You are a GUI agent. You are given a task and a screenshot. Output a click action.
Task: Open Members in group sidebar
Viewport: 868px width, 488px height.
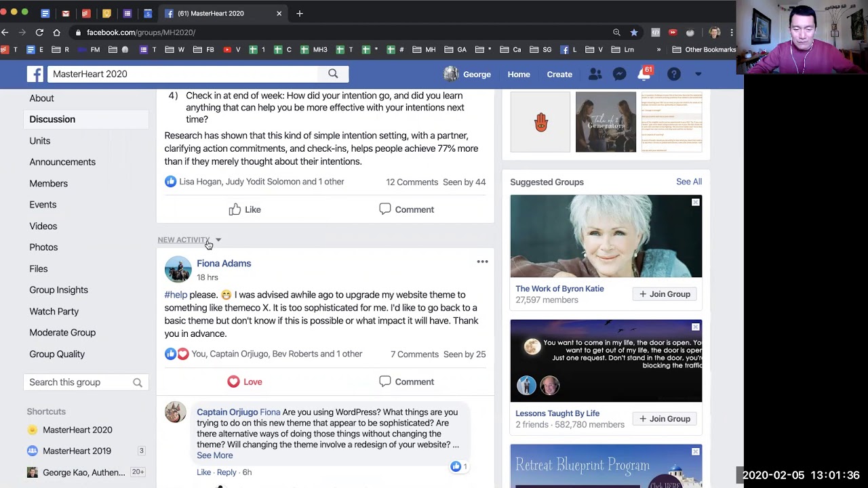pos(48,184)
